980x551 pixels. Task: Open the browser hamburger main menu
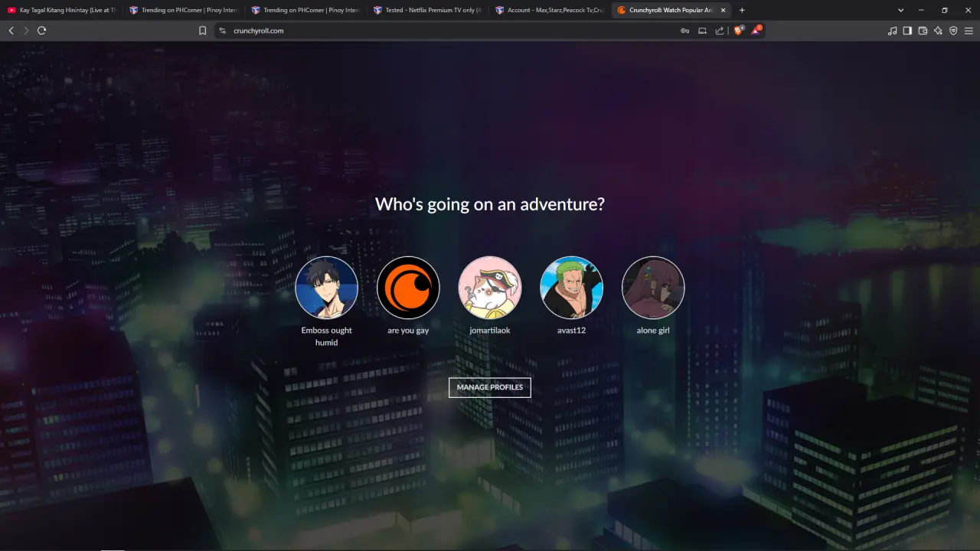(969, 31)
